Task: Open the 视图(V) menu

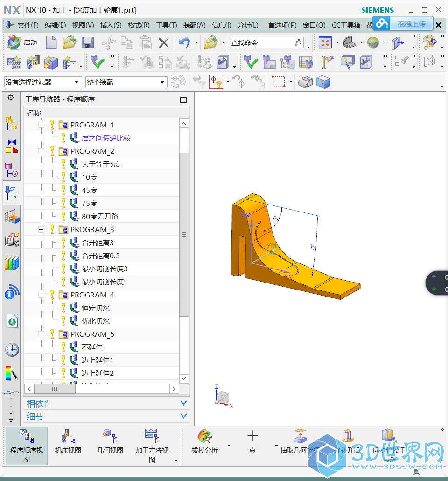Action: coord(83,25)
